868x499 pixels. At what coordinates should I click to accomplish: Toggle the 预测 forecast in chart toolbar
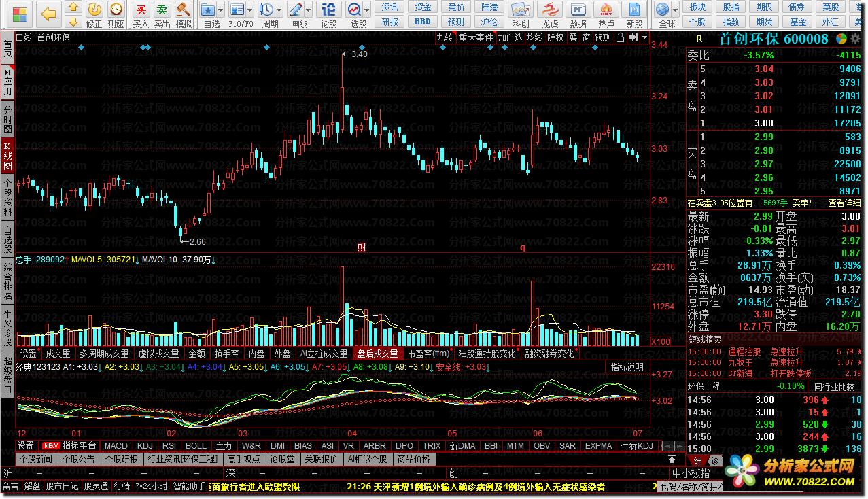[x=602, y=37]
